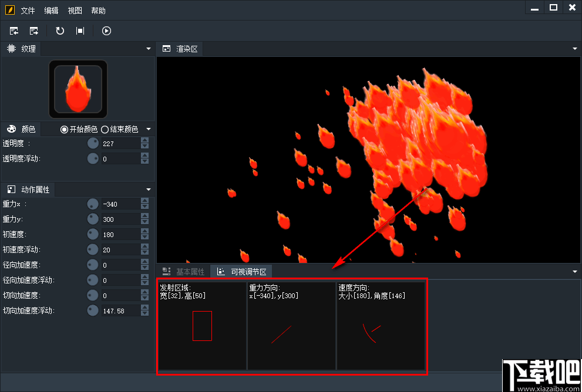Open the 编辑 menu
Screen dimensions: 582x392
click(x=51, y=11)
